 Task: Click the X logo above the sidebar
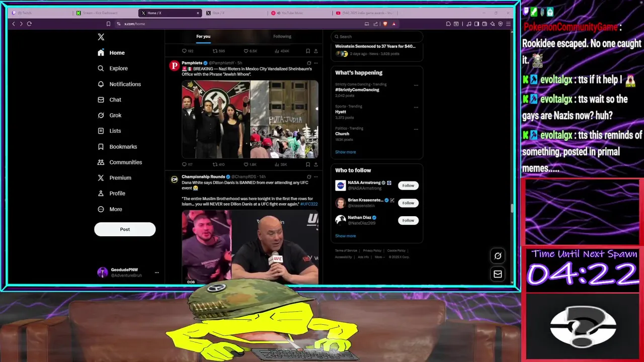pos(101,37)
